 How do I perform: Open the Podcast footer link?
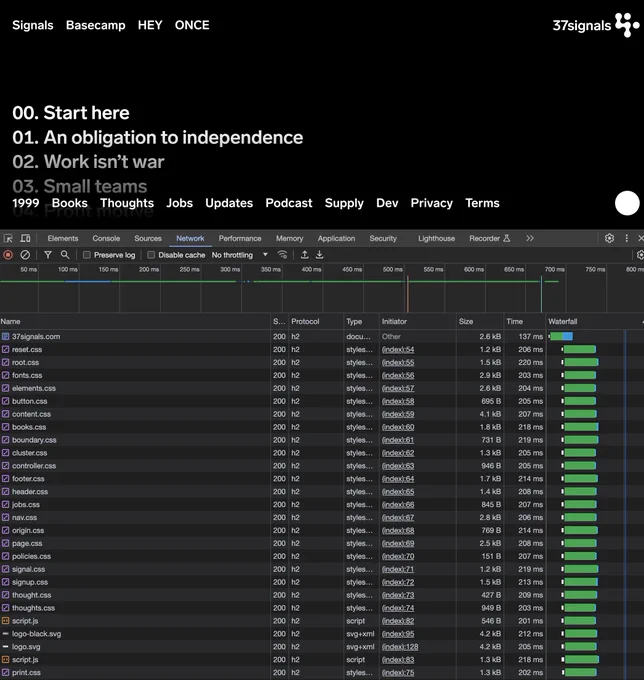289,203
